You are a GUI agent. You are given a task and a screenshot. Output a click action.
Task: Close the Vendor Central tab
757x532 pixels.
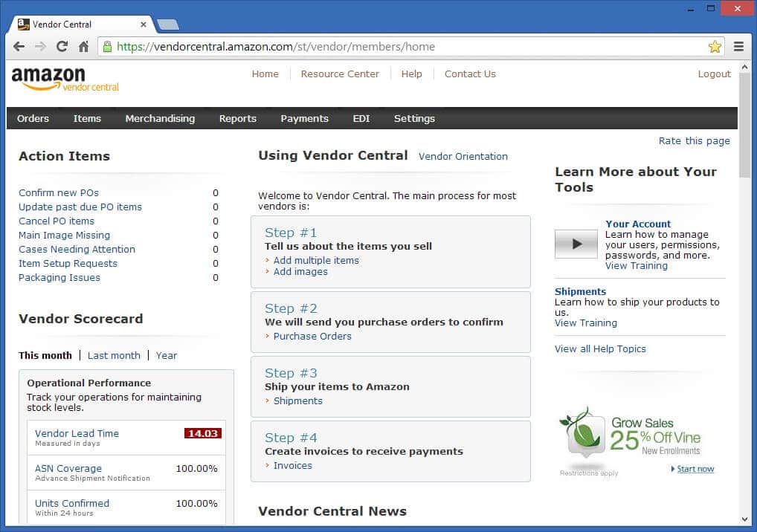[x=144, y=24]
